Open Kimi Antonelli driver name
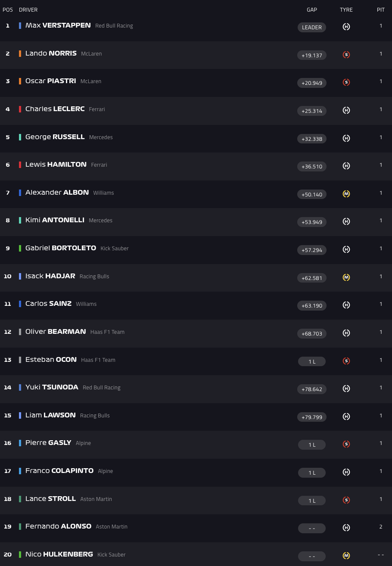Screen dimensions: 392x566 (x=55, y=220)
